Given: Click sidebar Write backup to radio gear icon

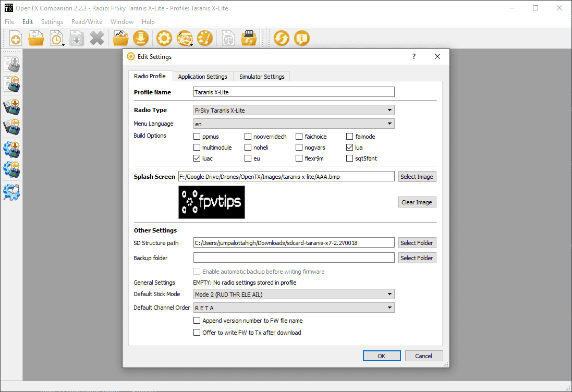Looking at the screenshot, I should tap(11, 150).
